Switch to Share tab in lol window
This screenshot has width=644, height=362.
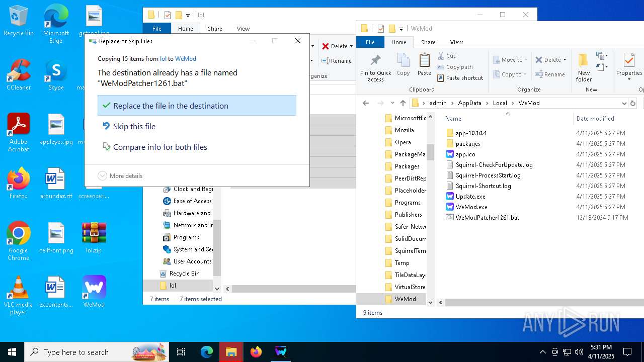tap(215, 29)
